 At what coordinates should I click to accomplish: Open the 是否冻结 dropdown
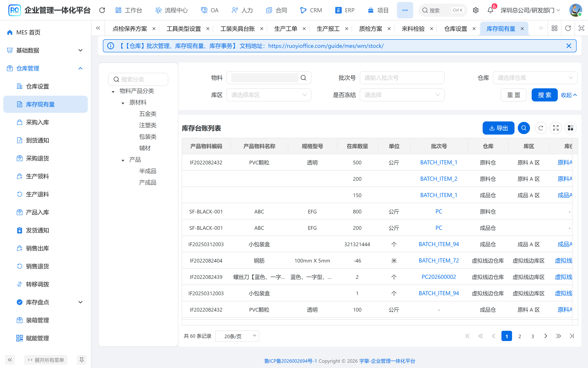tap(402, 95)
